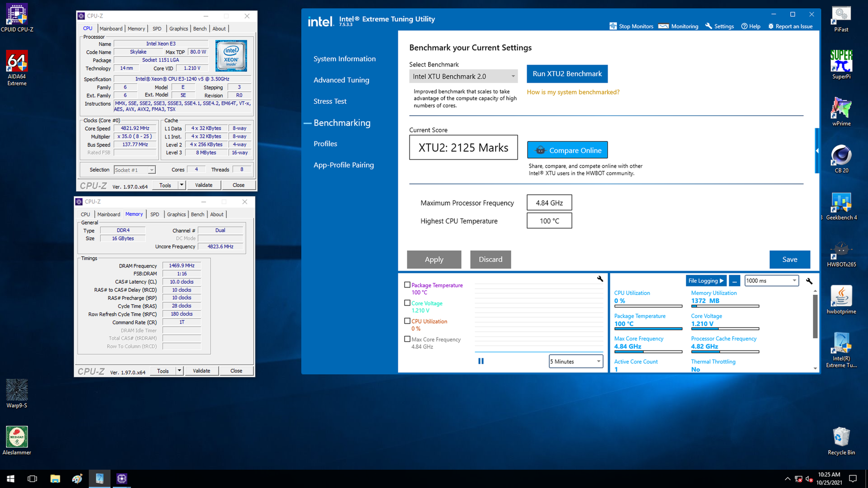Open AIDA64 Extreme desktop icon
This screenshot has height=488, width=868.
17,68
